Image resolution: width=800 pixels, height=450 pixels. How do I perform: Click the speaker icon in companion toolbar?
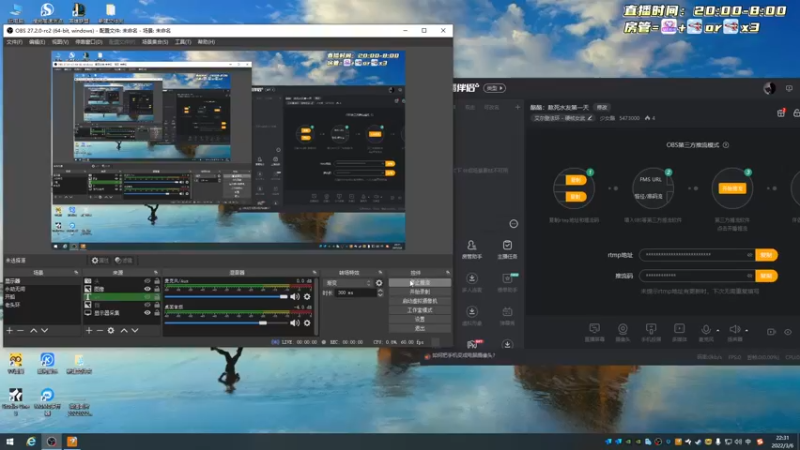[x=735, y=330]
